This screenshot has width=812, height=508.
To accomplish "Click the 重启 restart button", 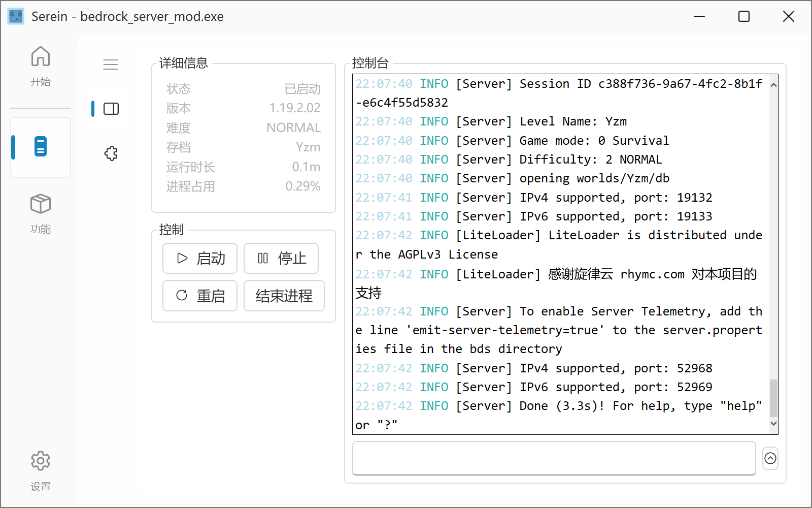I will tap(200, 296).
